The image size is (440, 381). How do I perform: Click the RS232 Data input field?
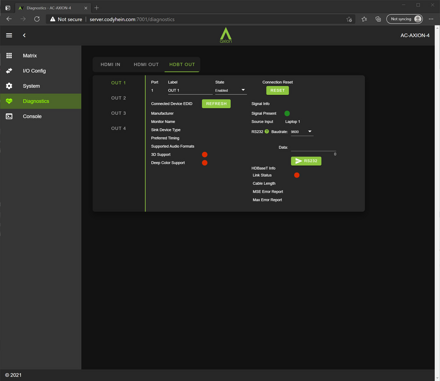point(313,147)
